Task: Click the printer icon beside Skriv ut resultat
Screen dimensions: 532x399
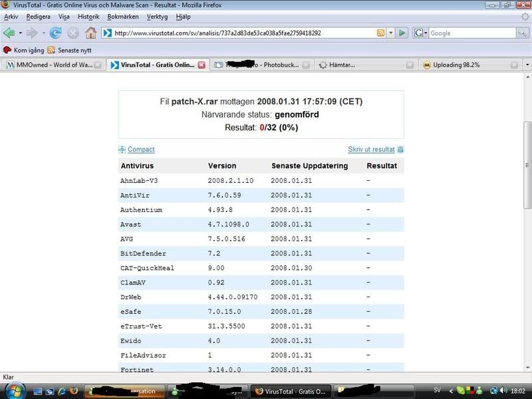Action: click(x=400, y=149)
